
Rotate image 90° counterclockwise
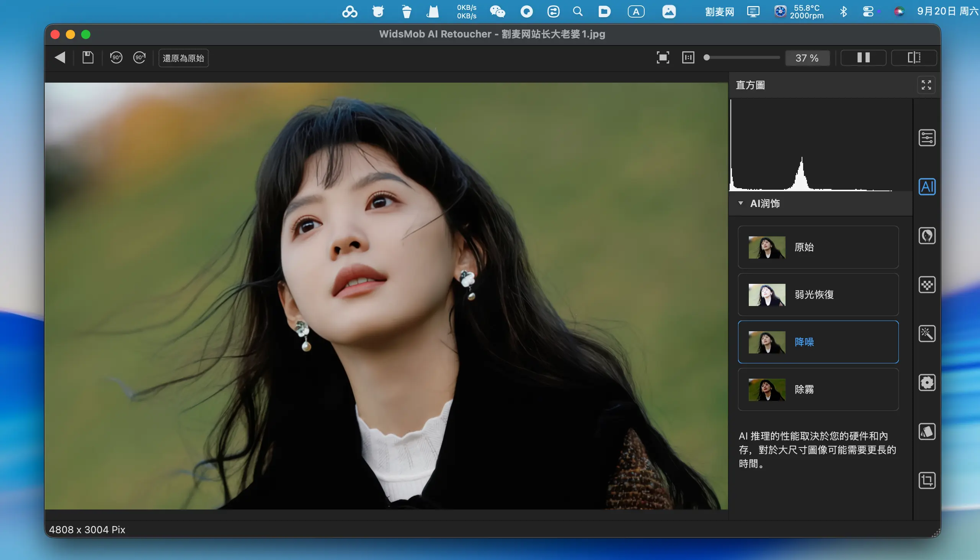[x=116, y=58]
